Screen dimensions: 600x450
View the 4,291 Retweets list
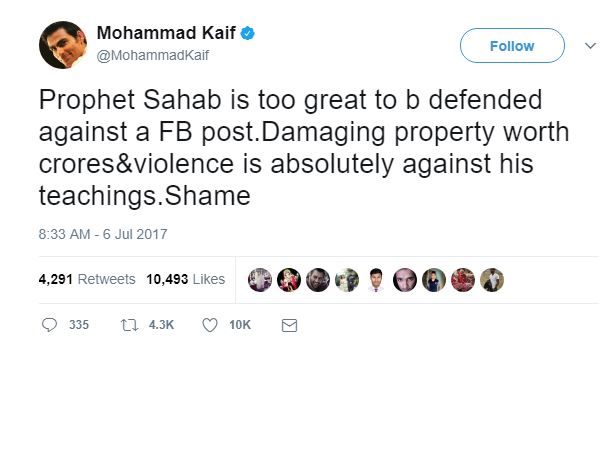(86, 279)
